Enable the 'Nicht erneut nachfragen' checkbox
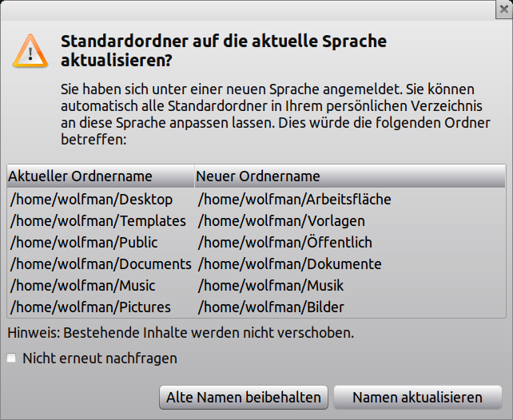Viewport: 513px width, 420px height. [x=11, y=359]
